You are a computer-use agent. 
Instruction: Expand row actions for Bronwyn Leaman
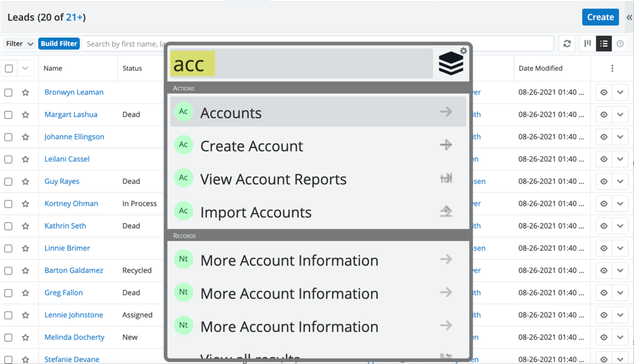(620, 92)
